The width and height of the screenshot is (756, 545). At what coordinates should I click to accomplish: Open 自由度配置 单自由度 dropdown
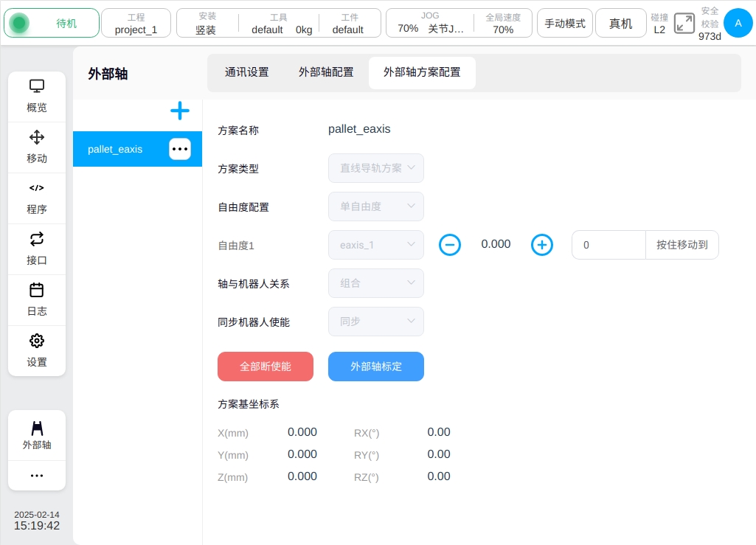coord(376,206)
